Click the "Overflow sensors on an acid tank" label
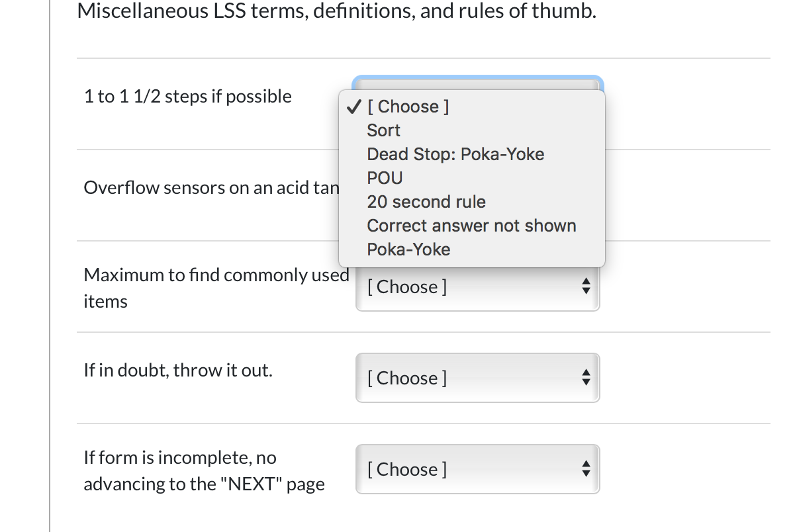This screenshot has width=793, height=532. pos(212,187)
